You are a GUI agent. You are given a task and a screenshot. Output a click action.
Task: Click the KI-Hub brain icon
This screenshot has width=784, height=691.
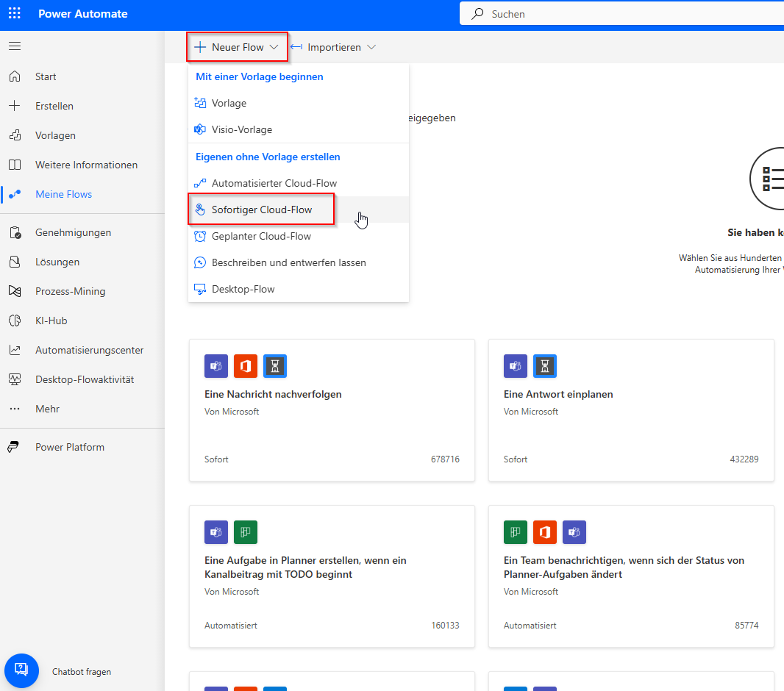(x=15, y=321)
